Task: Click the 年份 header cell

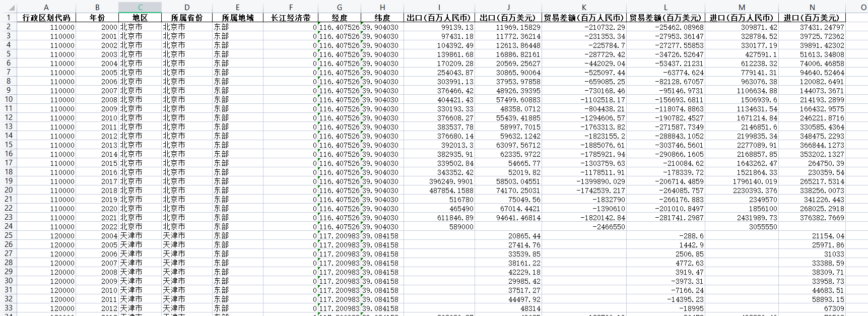Action: 97,18
